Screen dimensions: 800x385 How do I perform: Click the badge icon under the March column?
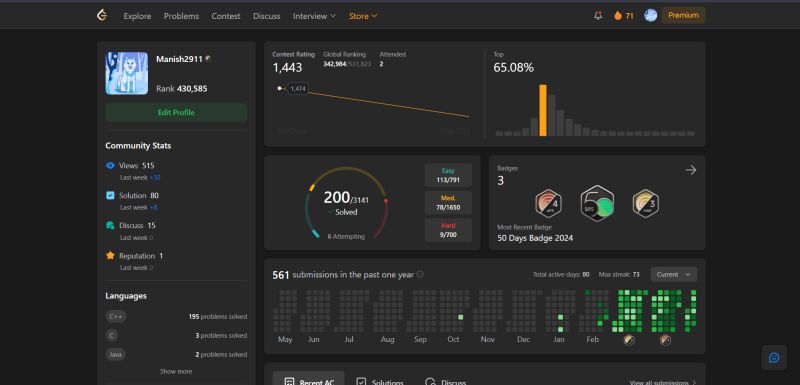(x=629, y=340)
